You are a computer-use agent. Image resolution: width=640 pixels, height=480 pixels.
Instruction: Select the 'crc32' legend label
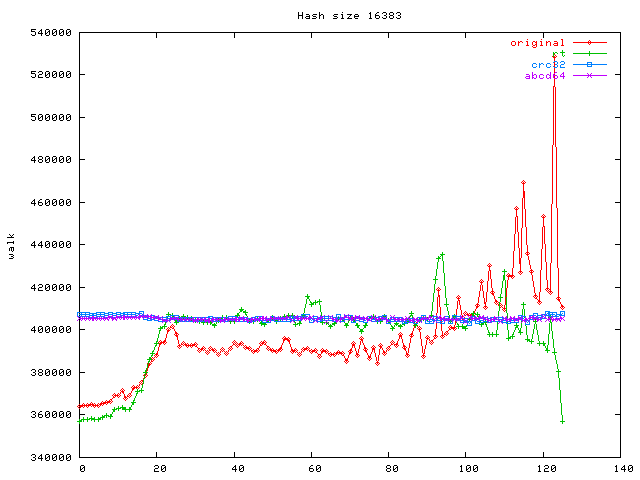tap(548, 65)
